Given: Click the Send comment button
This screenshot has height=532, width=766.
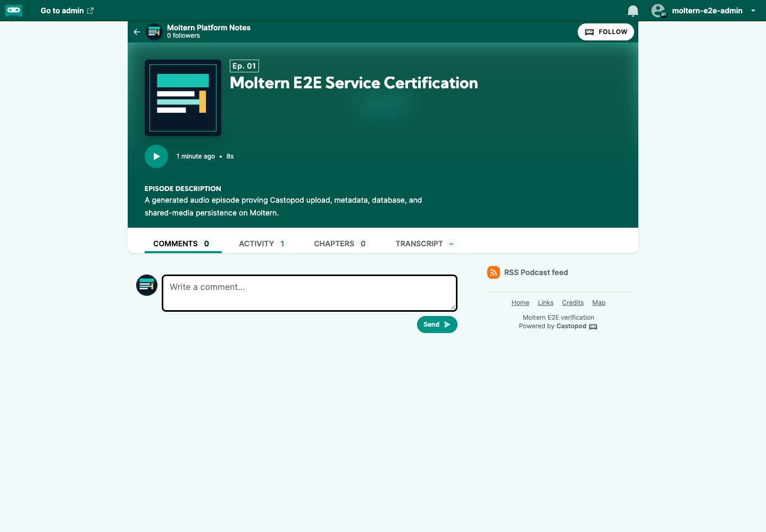Looking at the screenshot, I should point(437,325).
